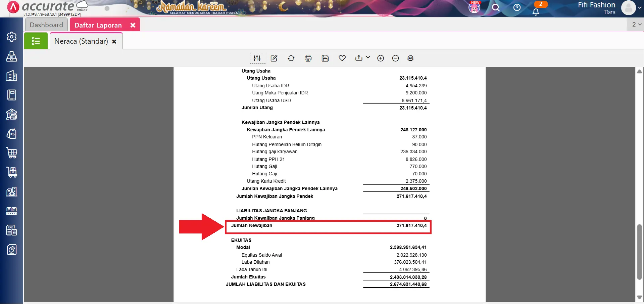Open the tax module from the sidebar
This screenshot has width=644, height=304.
point(11,230)
